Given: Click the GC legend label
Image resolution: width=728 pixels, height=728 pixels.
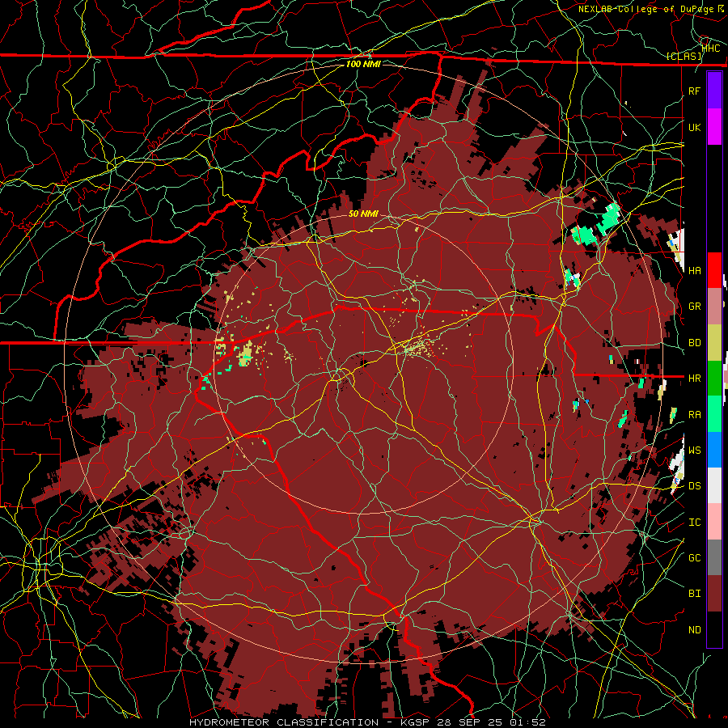Looking at the screenshot, I should tap(694, 558).
